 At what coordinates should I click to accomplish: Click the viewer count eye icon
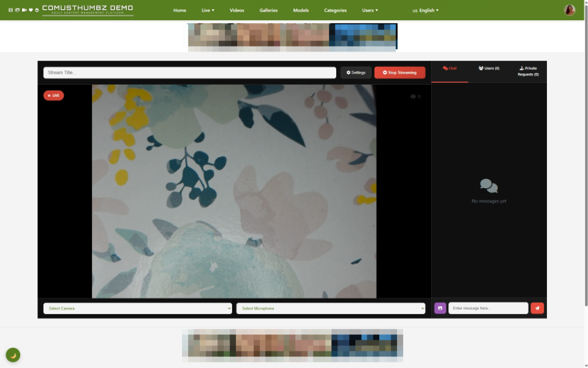click(x=413, y=96)
